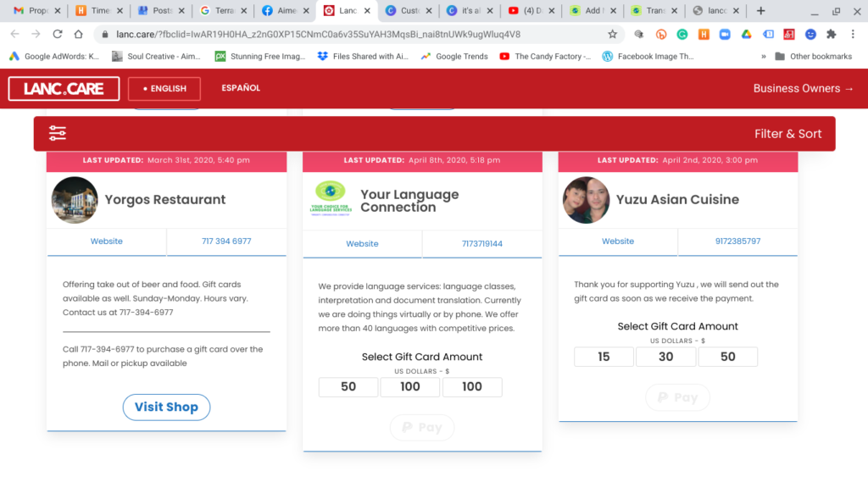Click the red PDF extension icon

point(789,34)
